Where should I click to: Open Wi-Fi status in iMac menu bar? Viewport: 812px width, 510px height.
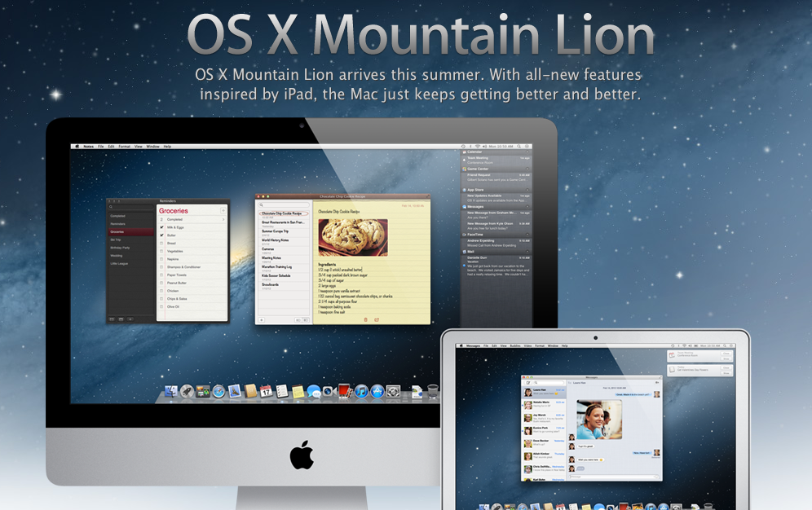click(478, 147)
